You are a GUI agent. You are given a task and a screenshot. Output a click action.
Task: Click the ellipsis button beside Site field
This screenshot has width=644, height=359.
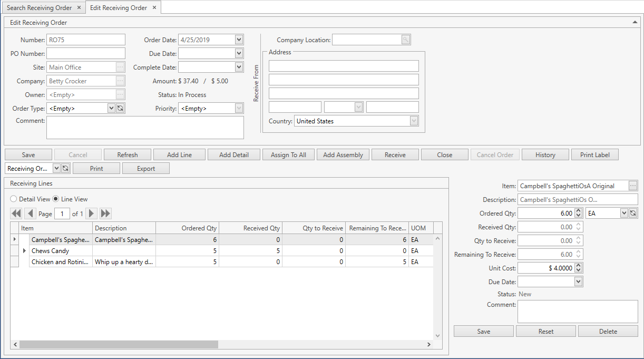(120, 67)
